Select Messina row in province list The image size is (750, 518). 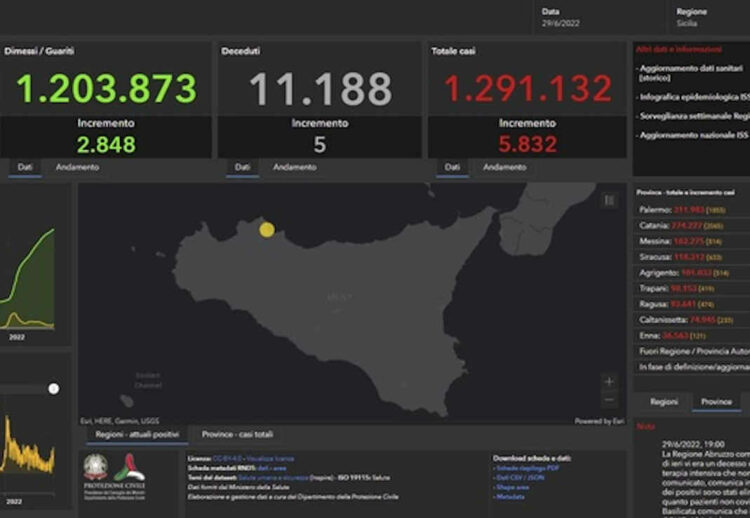(x=692, y=241)
